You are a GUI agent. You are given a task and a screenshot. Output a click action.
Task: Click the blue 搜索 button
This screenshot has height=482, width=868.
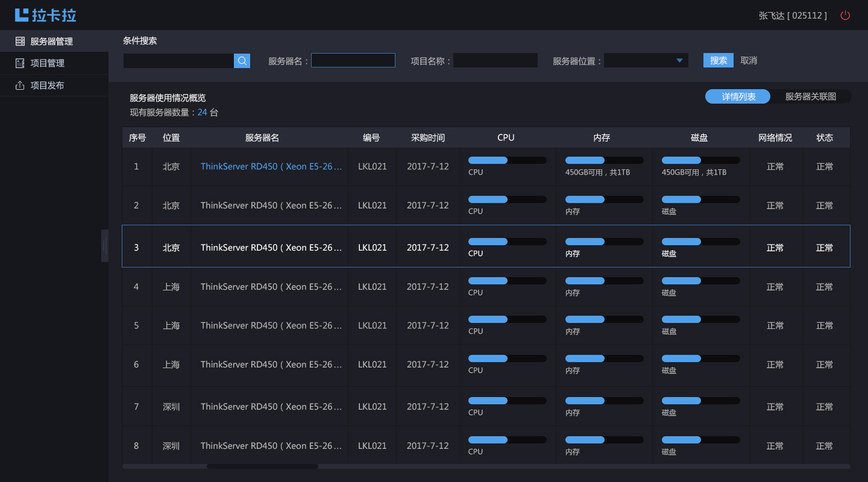(x=719, y=60)
